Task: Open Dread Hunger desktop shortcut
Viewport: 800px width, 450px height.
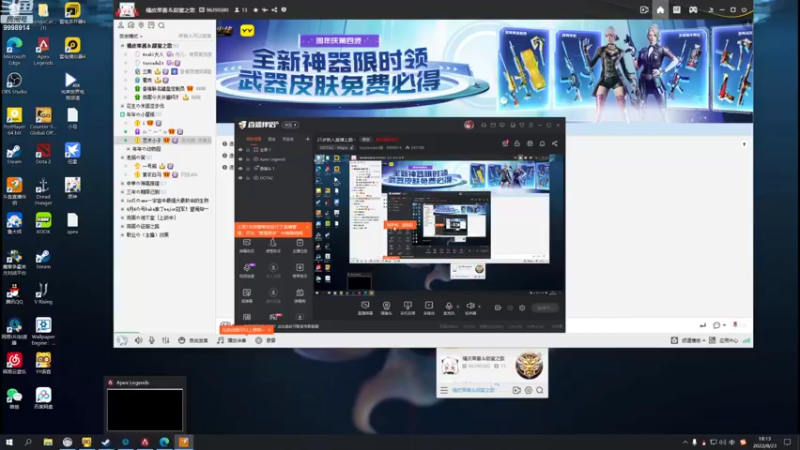Action: pos(43,192)
